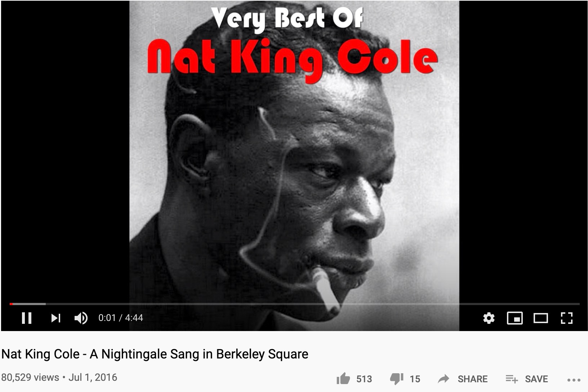Open the more actions ellipsis menu
Image resolution: width=588 pixels, height=392 pixels.
(574, 380)
